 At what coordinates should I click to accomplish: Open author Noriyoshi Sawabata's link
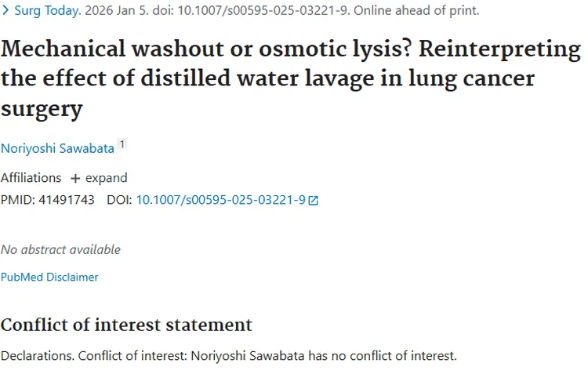(57, 148)
